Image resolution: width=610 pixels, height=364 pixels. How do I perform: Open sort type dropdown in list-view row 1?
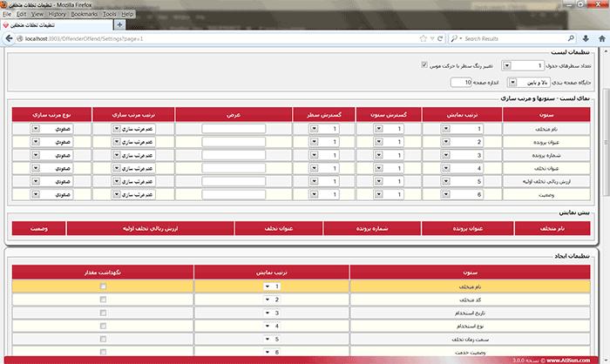[x=51, y=128]
